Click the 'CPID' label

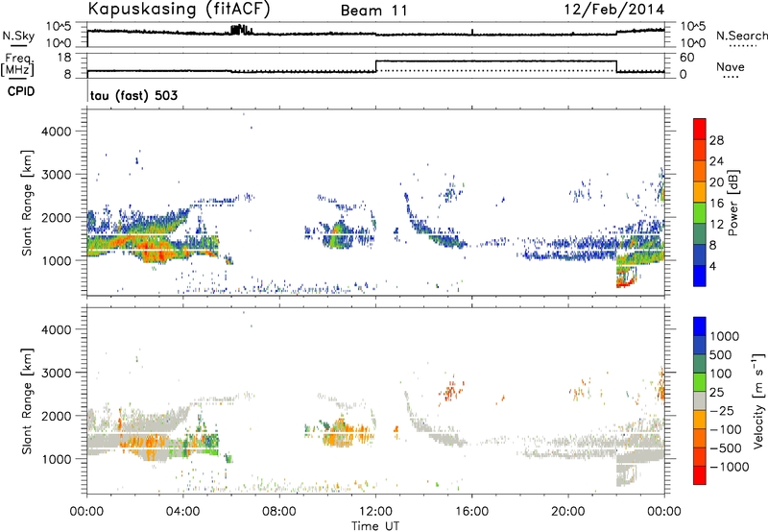point(21,91)
